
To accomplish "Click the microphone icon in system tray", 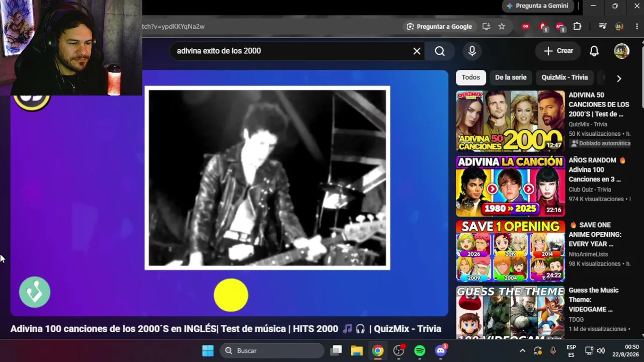I will (x=553, y=350).
